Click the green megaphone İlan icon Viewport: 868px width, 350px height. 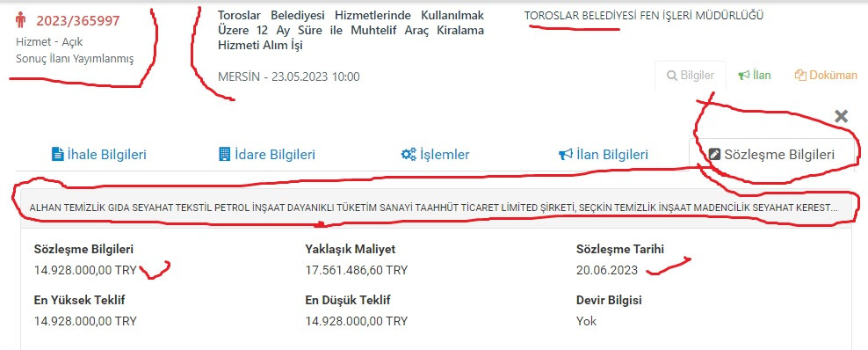(744, 76)
